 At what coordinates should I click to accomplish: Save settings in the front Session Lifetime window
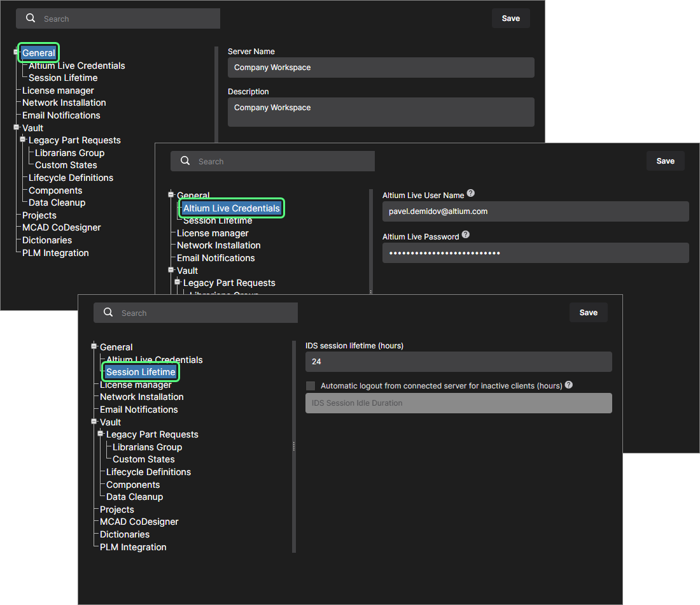point(589,312)
